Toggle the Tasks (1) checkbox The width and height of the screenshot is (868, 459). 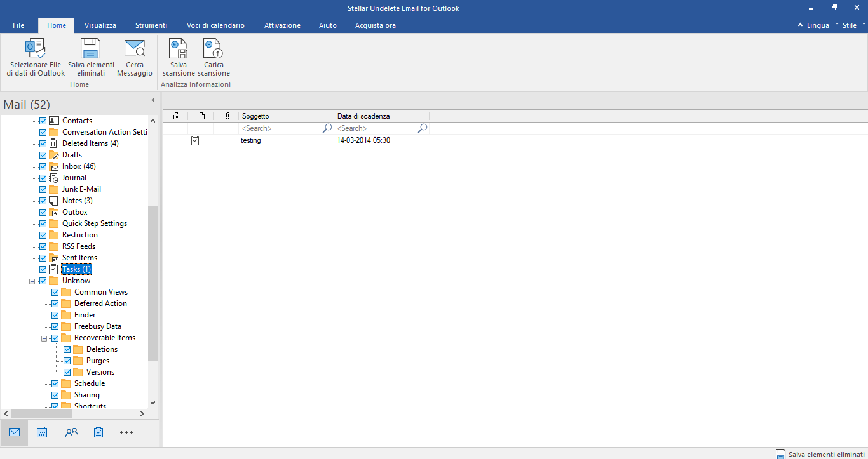pos(43,269)
